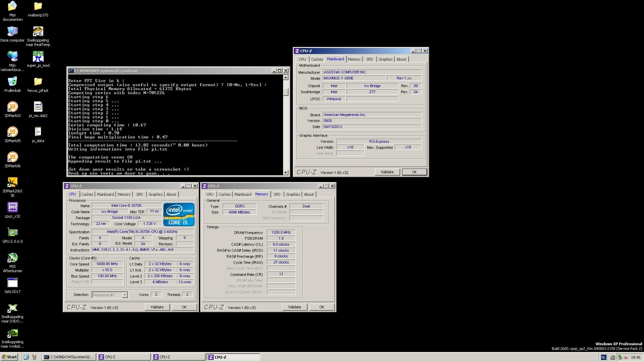The width and height of the screenshot is (644, 362).
Task: Open the Prullenbak recycle bin
Action: (x=12, y=82)
